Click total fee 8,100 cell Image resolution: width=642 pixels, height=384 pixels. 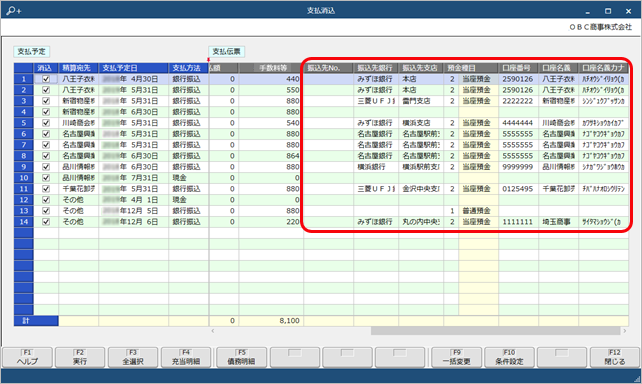271,321
